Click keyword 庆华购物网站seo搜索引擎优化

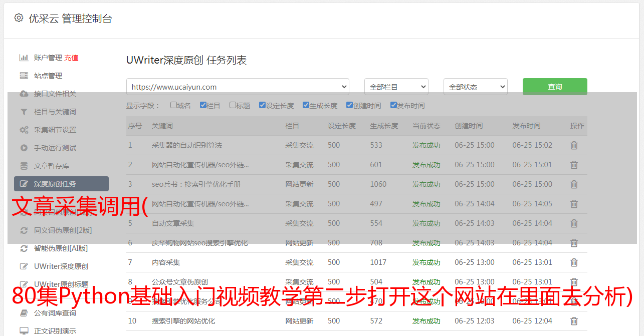(200, 243)
